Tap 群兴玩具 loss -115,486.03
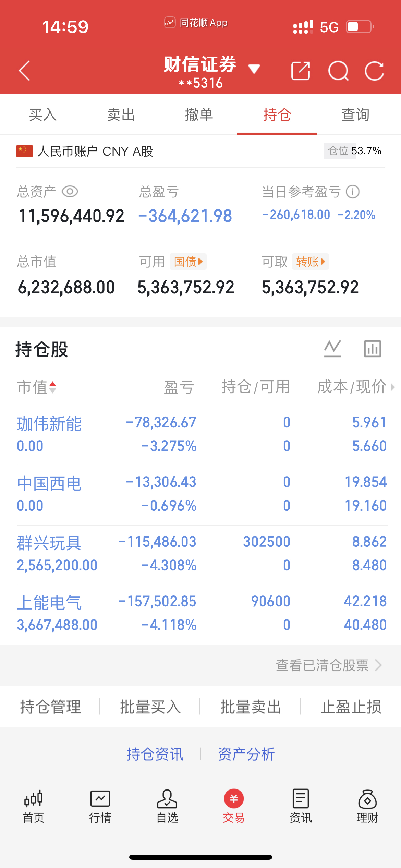The image size is (401, 868). tap(157, 542)
